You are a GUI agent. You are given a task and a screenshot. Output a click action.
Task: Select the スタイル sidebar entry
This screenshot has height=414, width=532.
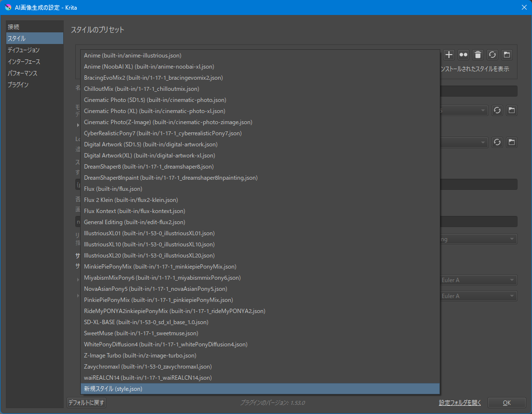click(x=35, y=38)
